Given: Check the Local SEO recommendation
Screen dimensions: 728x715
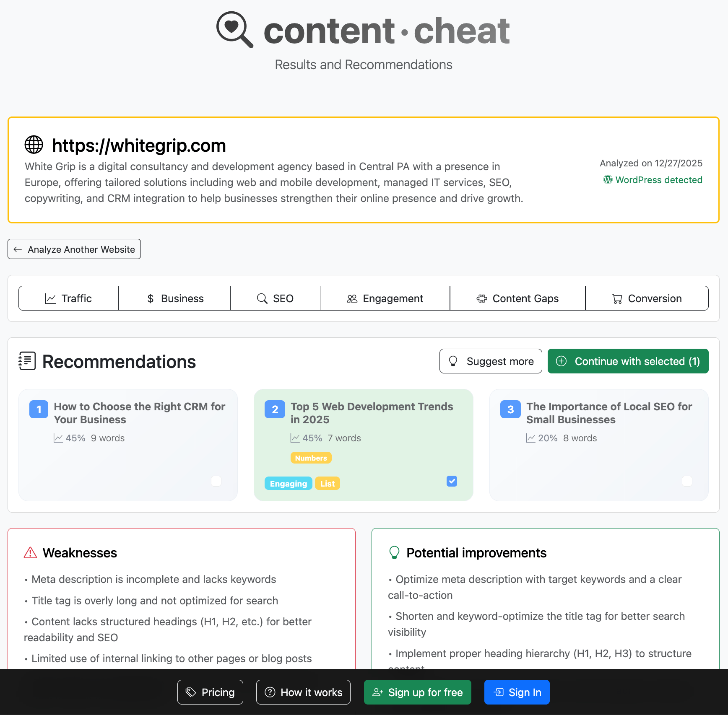Looking at the screenshot, I should [687, 481].
